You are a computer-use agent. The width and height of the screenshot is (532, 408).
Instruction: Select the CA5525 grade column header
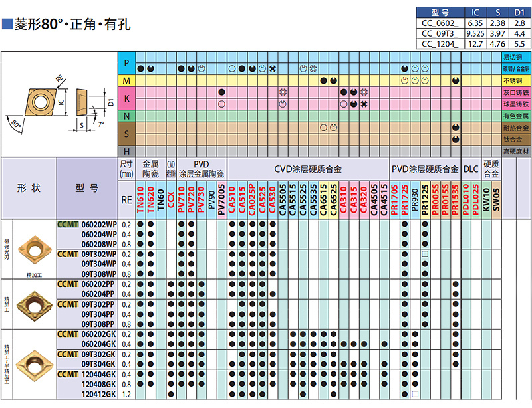tap(303, 200)
